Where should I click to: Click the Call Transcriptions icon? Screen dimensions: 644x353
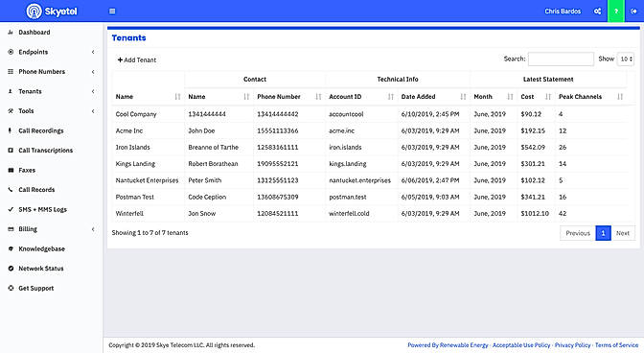point(11,151)
